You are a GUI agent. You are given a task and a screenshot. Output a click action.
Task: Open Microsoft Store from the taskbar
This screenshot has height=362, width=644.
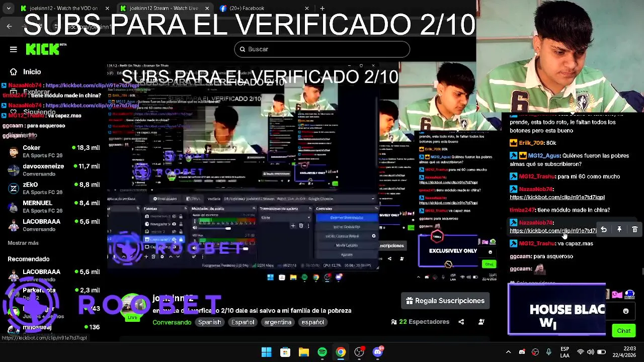click(x=285, y=352)
